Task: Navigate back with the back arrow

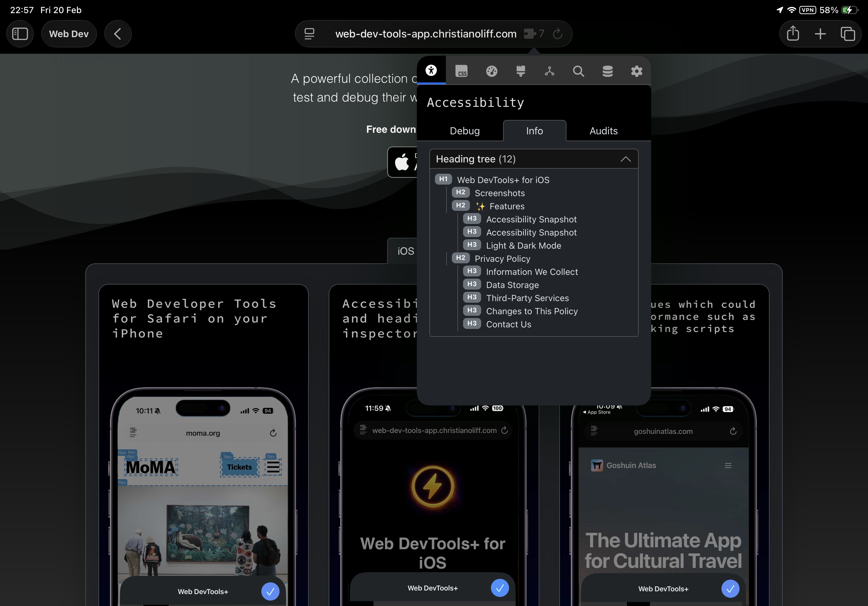Action: click(x=118, y=34)
